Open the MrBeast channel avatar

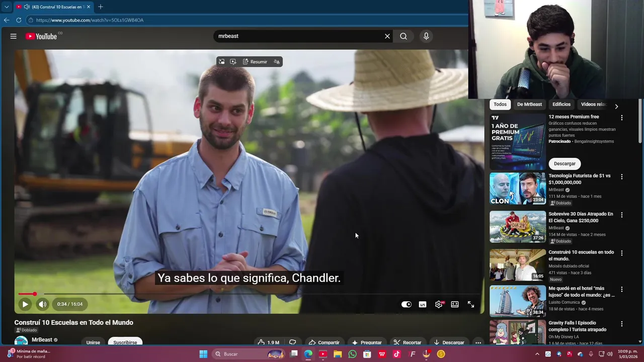point(21,341)
